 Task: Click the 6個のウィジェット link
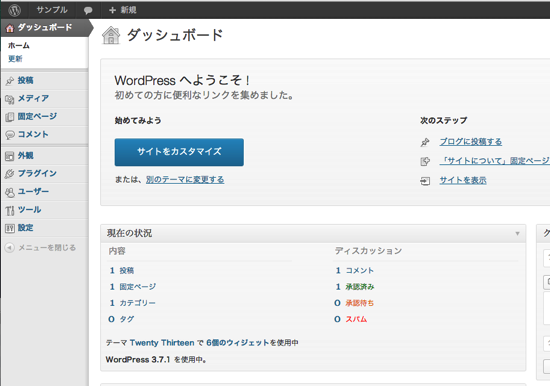(x=238, y=343)
